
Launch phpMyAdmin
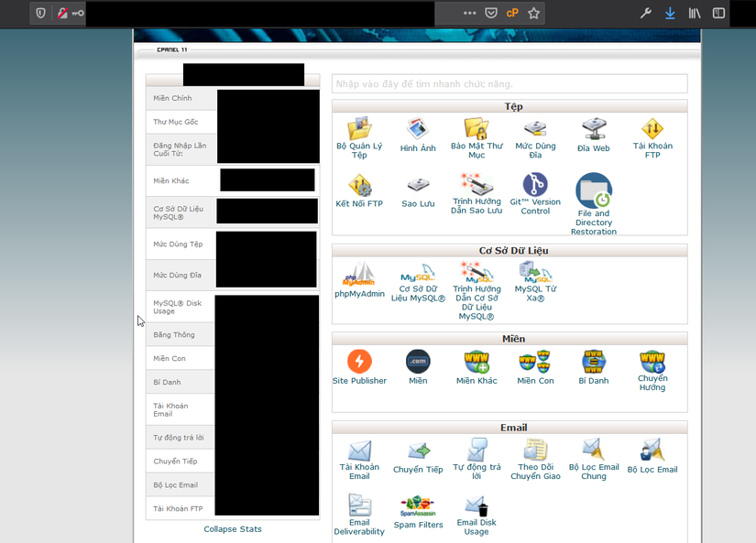click(359, 274)
